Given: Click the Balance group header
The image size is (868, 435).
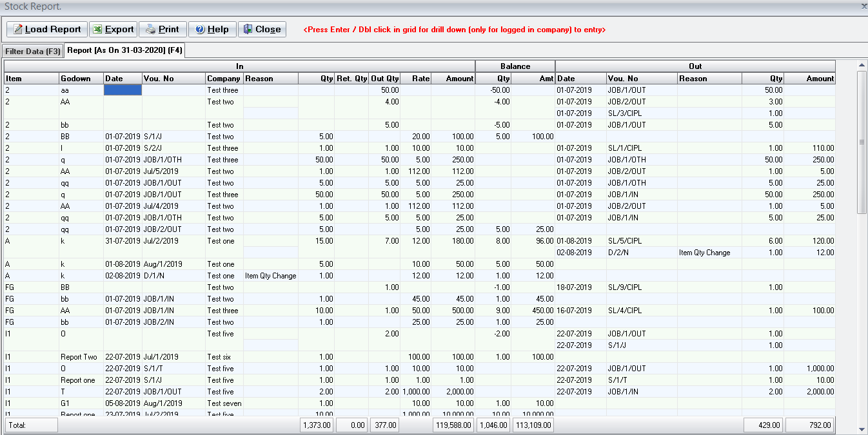Looking at the screenshot, I should (x=515, y=66).
